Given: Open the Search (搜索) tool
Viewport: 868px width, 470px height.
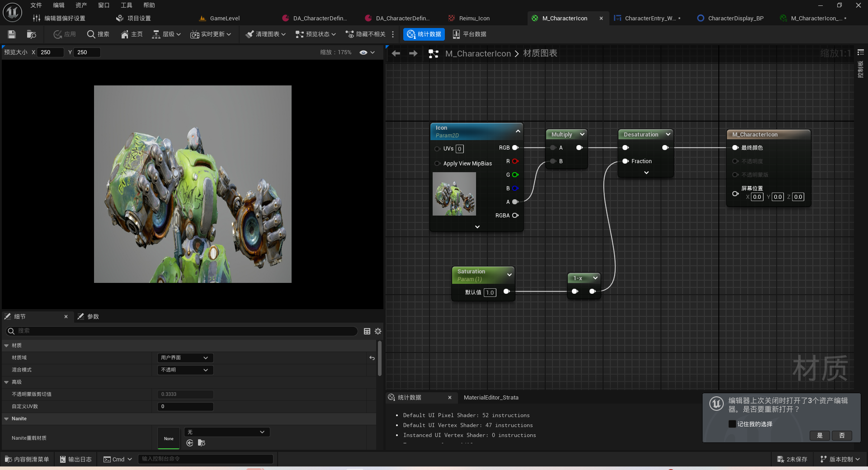Looking at the screenshot, I should point(98,34).
